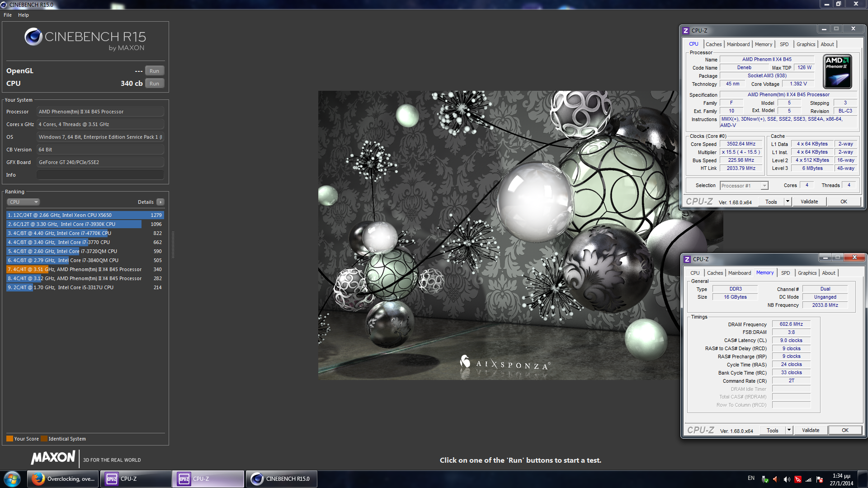Viewport: 868px width, 488px height.
Task: Expand ranking Details arrow button
Action: [x=160, y=202]
